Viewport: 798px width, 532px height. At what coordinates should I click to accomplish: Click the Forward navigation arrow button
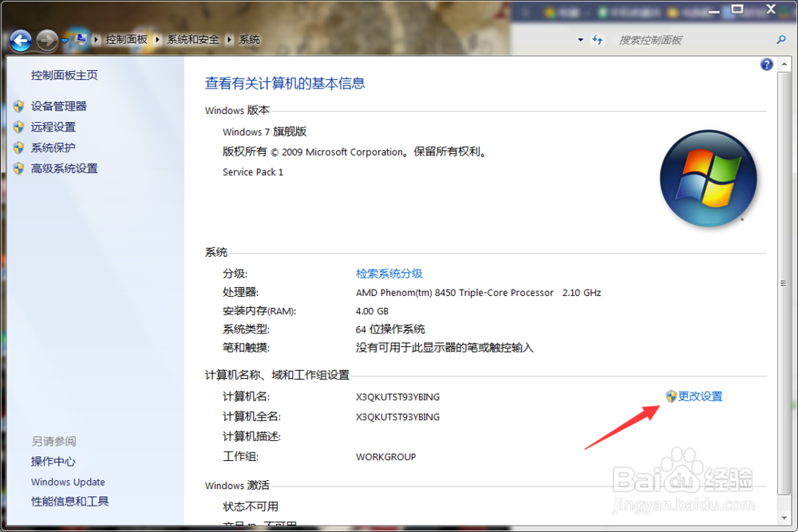47,40
